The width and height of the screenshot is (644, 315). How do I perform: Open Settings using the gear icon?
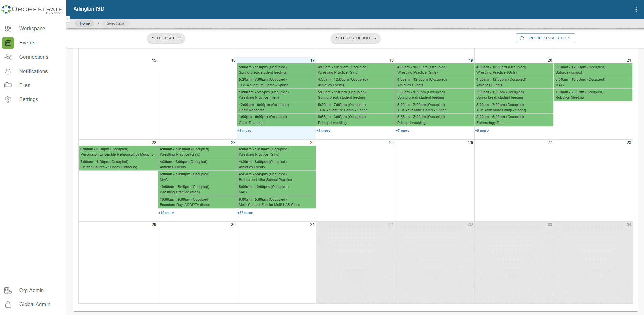click(8, 99)
